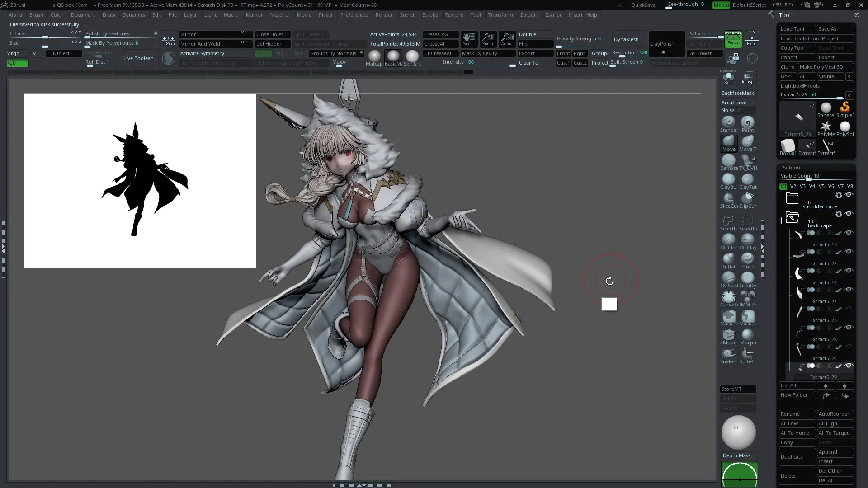This screenshot has width=868, height=488.
Task: Select the ClayBuildup brush
Action: click(728, 181)
